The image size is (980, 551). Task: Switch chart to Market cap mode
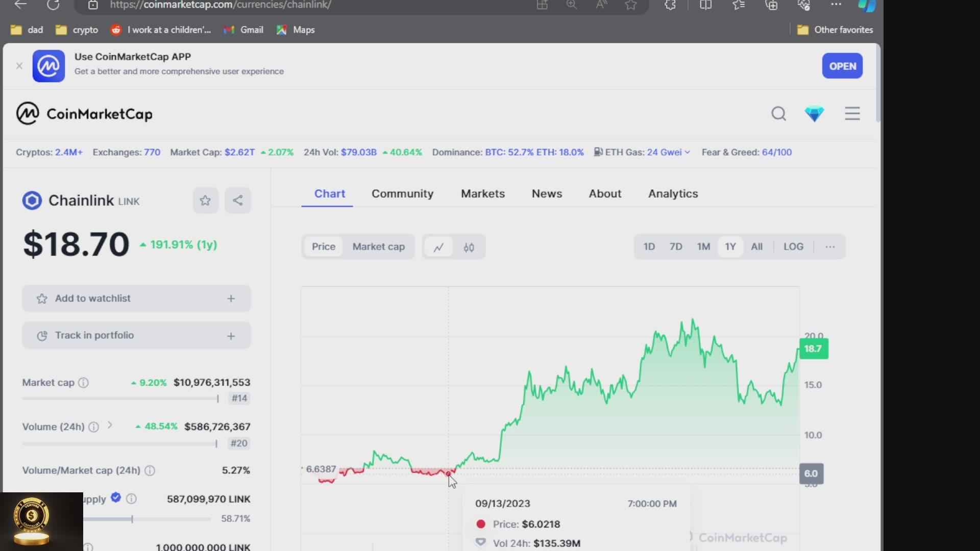[x=378, y=247]
